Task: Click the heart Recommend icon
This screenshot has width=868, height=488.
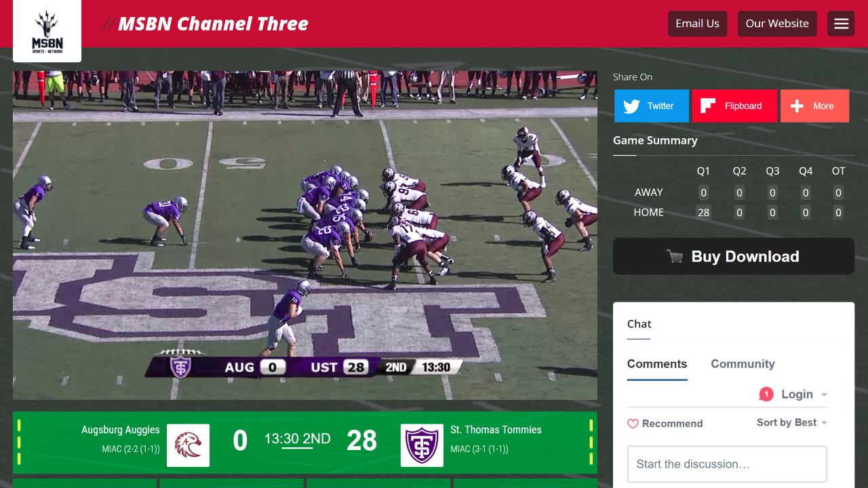Action: pos(633,424)
